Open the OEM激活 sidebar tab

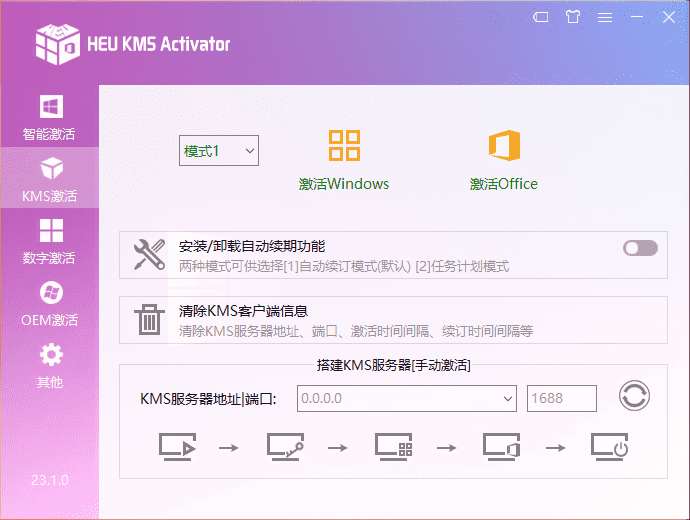[49, 304]
